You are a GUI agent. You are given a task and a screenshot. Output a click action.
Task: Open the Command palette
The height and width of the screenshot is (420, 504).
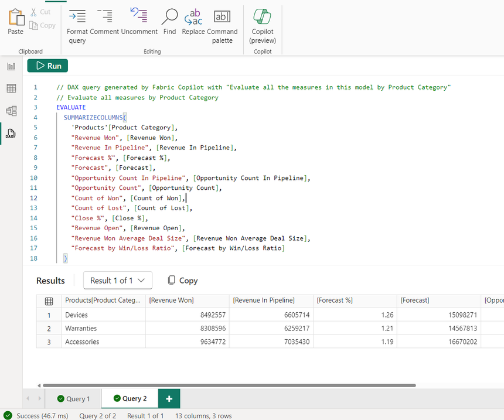(x=222, y=26)
